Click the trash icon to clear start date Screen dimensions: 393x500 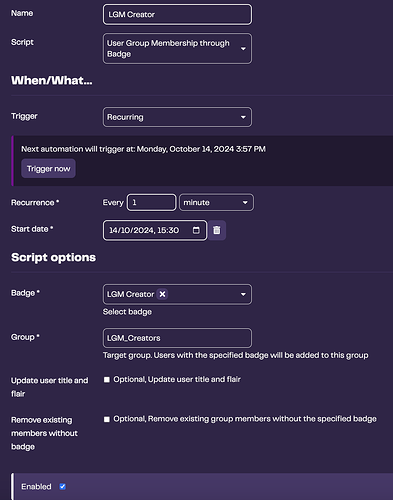click(x=217, y=230)
